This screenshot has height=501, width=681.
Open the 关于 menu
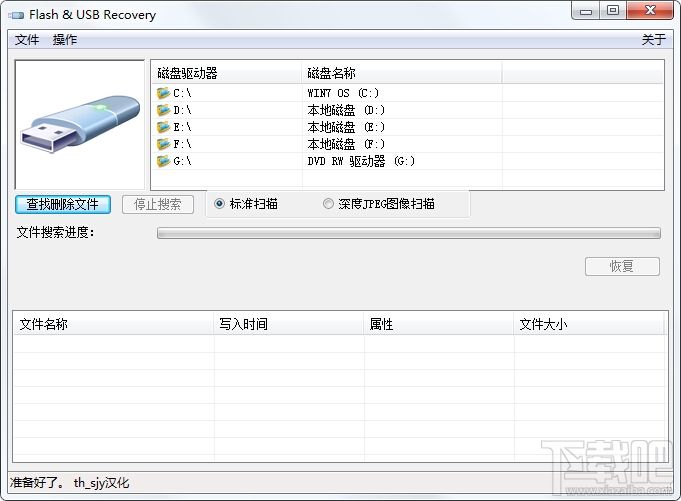pyautogui.click(x=654, y=40)
